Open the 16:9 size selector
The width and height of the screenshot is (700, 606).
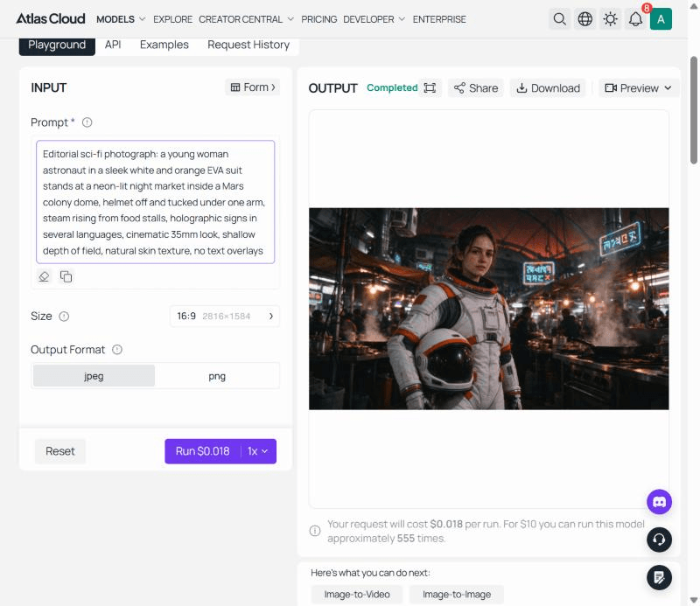click(225, 316)
